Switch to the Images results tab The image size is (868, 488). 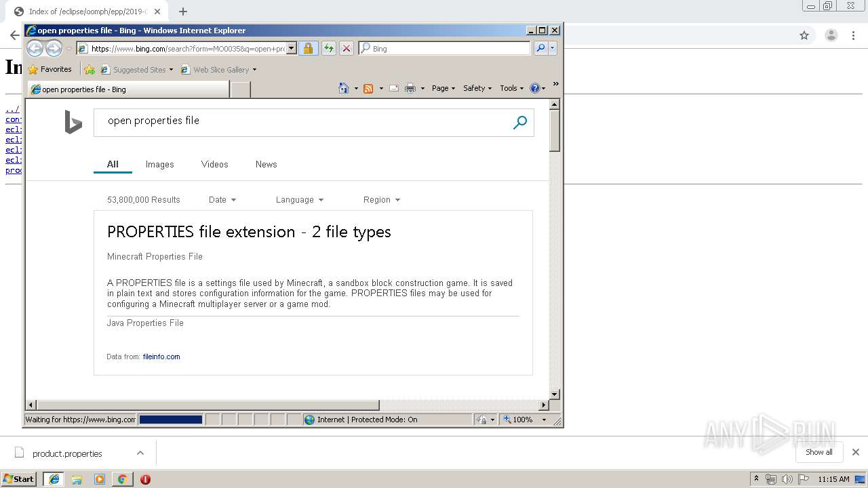160,164
